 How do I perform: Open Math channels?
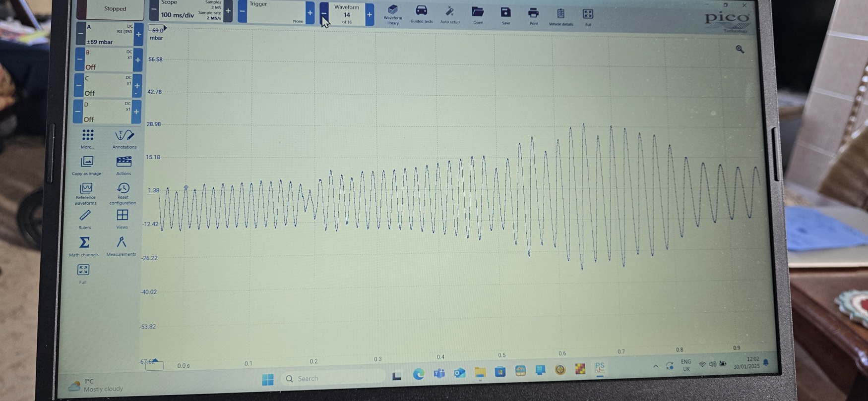tap(84, 246)
